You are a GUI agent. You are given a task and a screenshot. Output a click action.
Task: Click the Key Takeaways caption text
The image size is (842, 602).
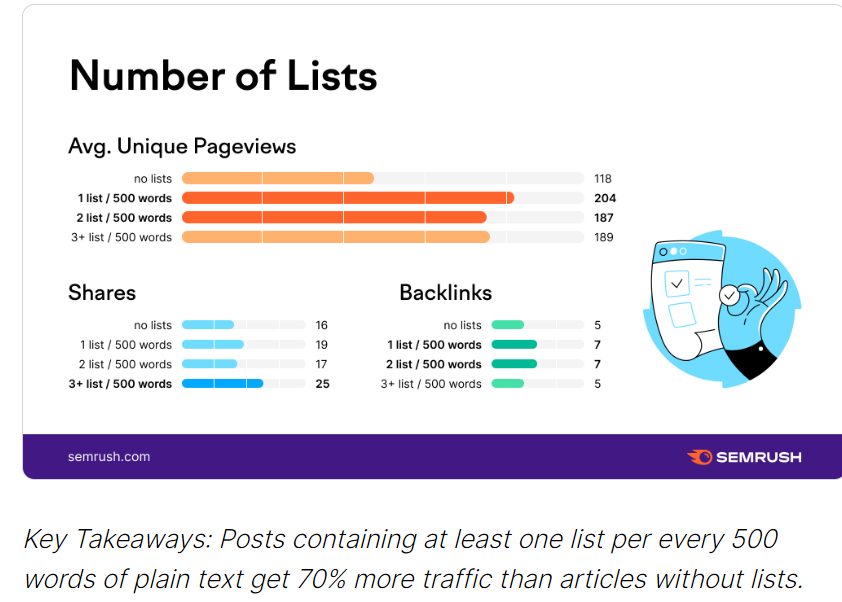point(413,559)
